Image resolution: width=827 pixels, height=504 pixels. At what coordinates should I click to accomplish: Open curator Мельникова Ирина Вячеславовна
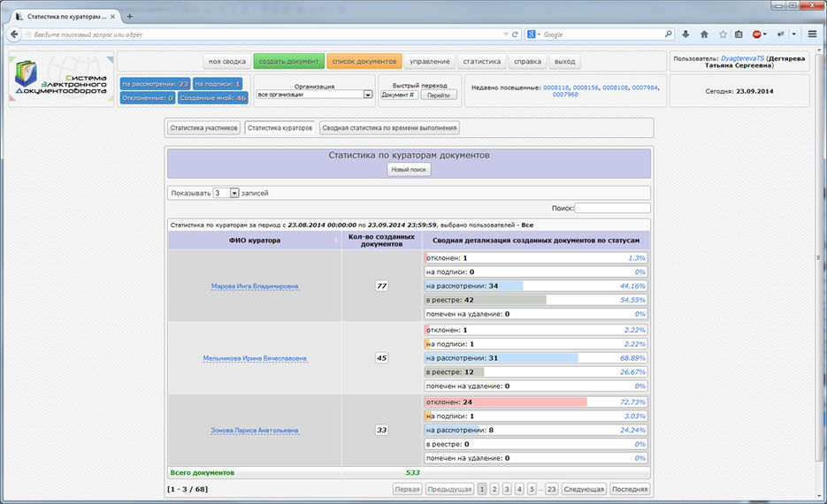point(255,358)
